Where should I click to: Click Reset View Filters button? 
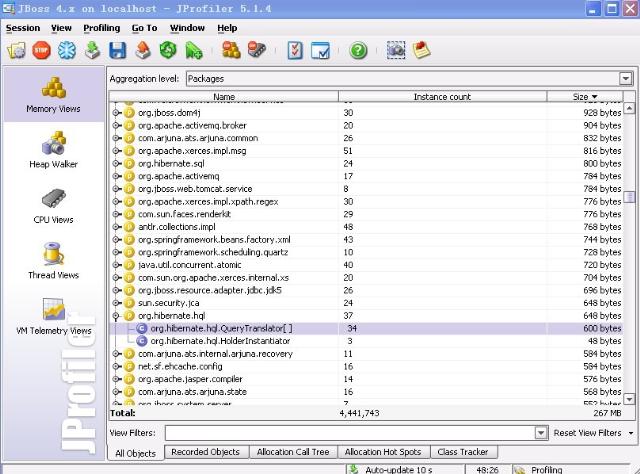coord(588,433)
